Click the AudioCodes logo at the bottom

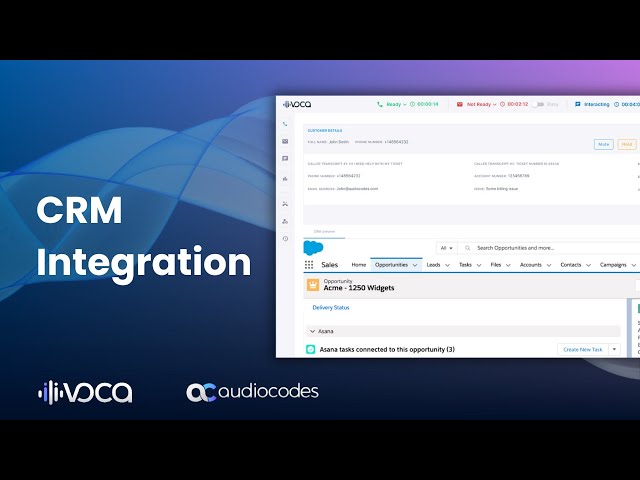(252, 392)
